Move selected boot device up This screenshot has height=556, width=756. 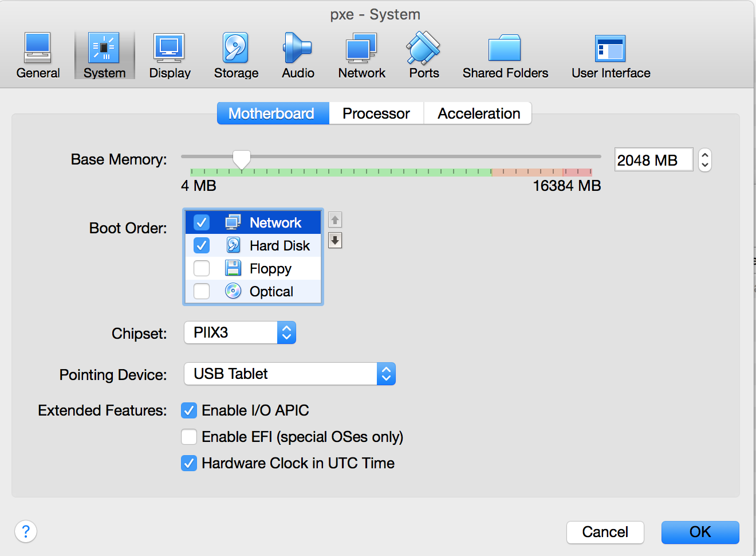click(x=335, y=220)
